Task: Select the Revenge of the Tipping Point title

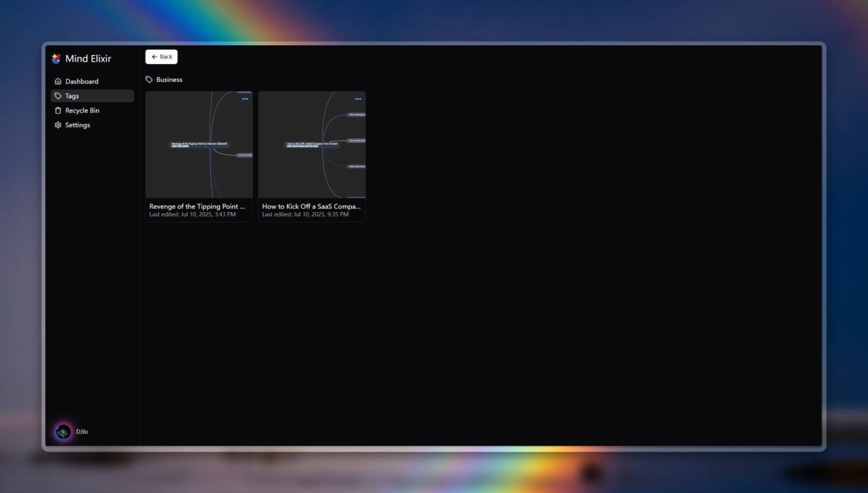Action: click(198, 207)
